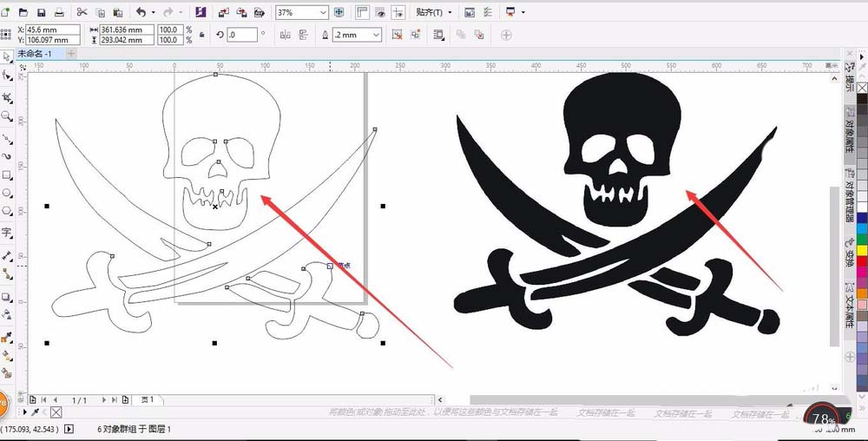868x441 pixels.
Task: Open the outline width .2 mm dropdown
Action: (376, 35)
